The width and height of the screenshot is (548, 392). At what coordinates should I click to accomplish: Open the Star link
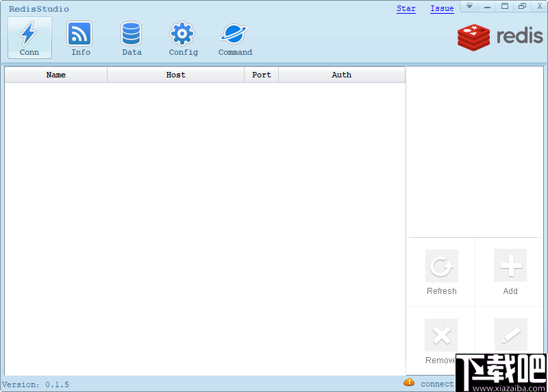point(406,8)
